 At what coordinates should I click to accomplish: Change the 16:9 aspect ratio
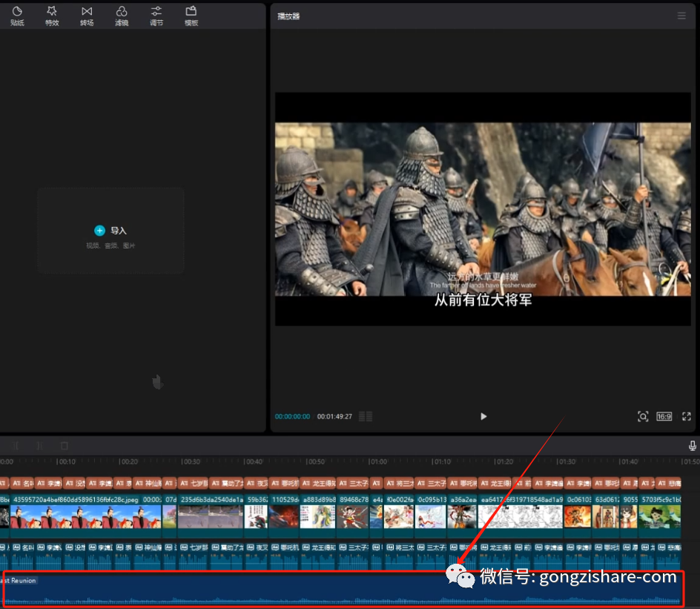(x=664, y=417)
